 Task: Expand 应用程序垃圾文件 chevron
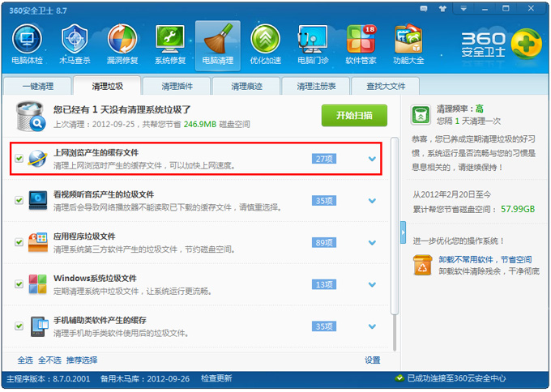coord(372,242)
